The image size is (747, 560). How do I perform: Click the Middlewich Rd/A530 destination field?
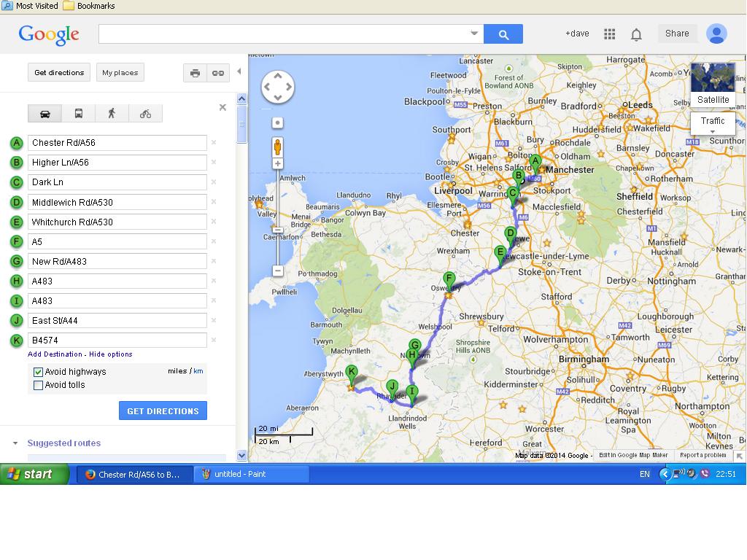pos(117,203)
